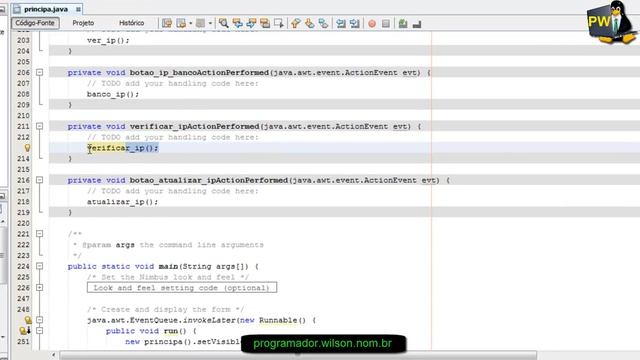The width and height of the screenshot is (640, 360).
Task: Click horizontal scrollbar left arrow
Action: coord(53,356)
